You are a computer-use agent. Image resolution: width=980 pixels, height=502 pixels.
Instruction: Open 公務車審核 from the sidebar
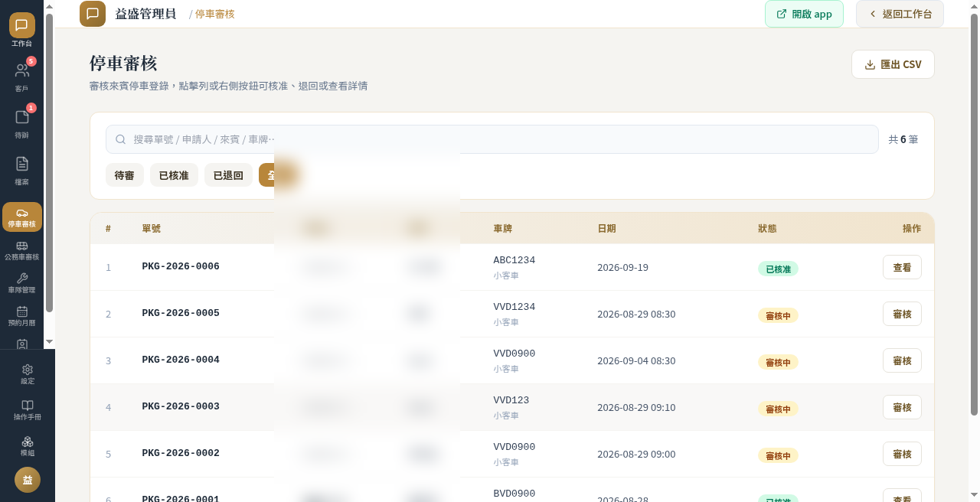(22, 250)
